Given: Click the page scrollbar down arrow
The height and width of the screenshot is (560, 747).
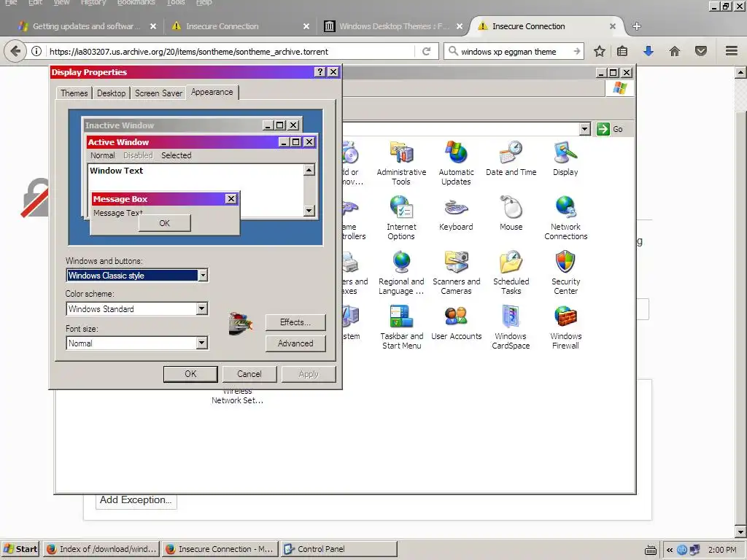Looking at the screenshot, I should pyautogui.click(x=741, y=532).
